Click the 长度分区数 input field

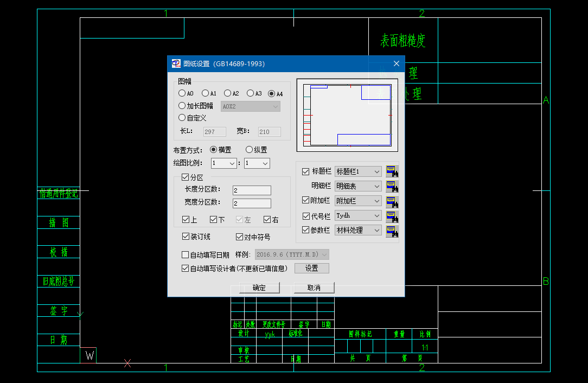[252, 190]
